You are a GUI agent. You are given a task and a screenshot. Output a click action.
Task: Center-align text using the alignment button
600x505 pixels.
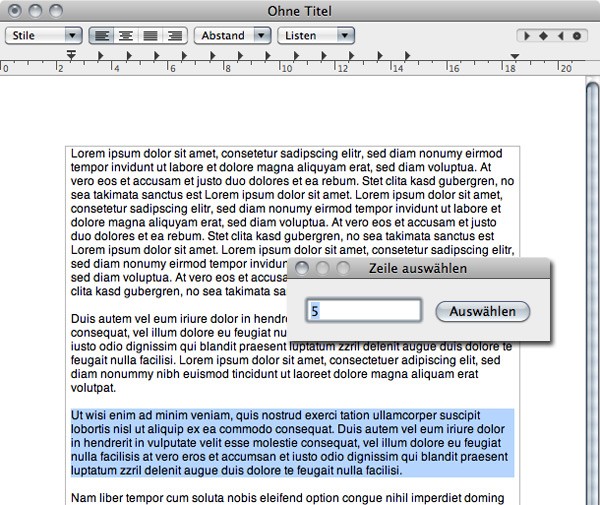(x=126, y=35)
